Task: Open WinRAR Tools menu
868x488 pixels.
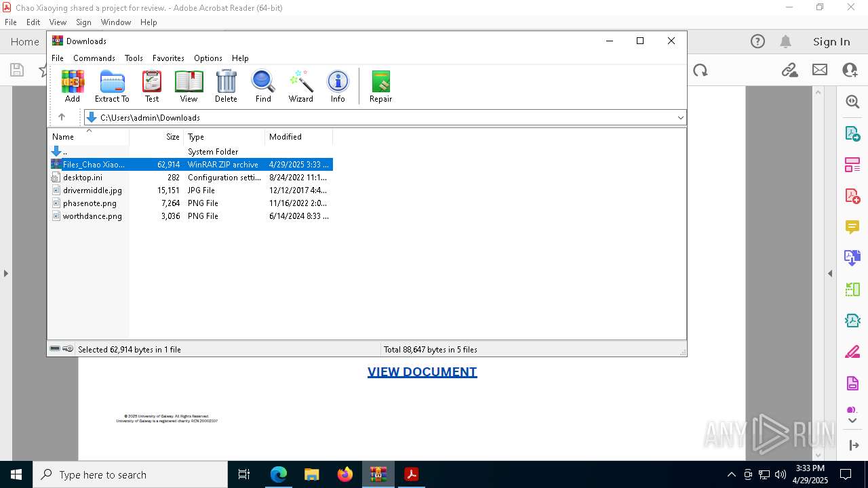Action: click(x=134, y=58)
